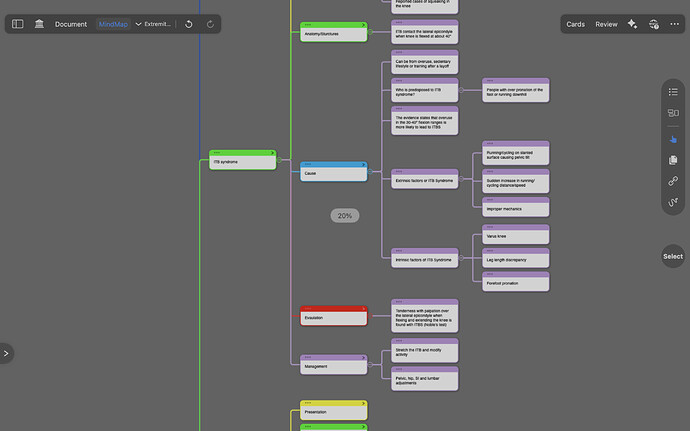The width and height of the screenshot is (690, 431).
Task: Click the arrow on the ITB syndrome node header
Action: [x=272, y=153]
